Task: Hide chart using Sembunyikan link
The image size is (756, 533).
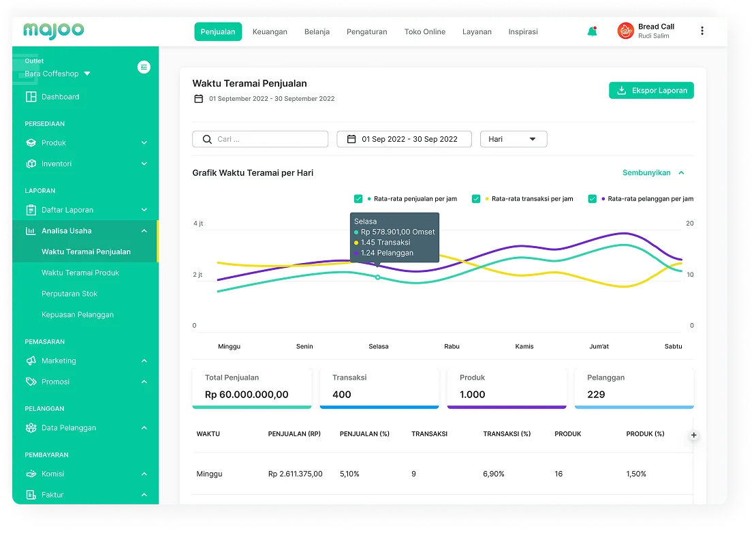Action: 653,173
